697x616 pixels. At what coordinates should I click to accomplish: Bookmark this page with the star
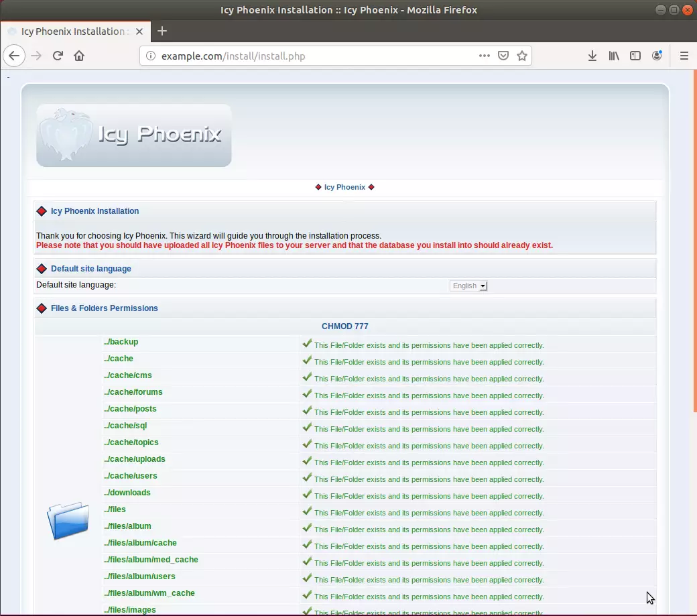tap(522, 56)
